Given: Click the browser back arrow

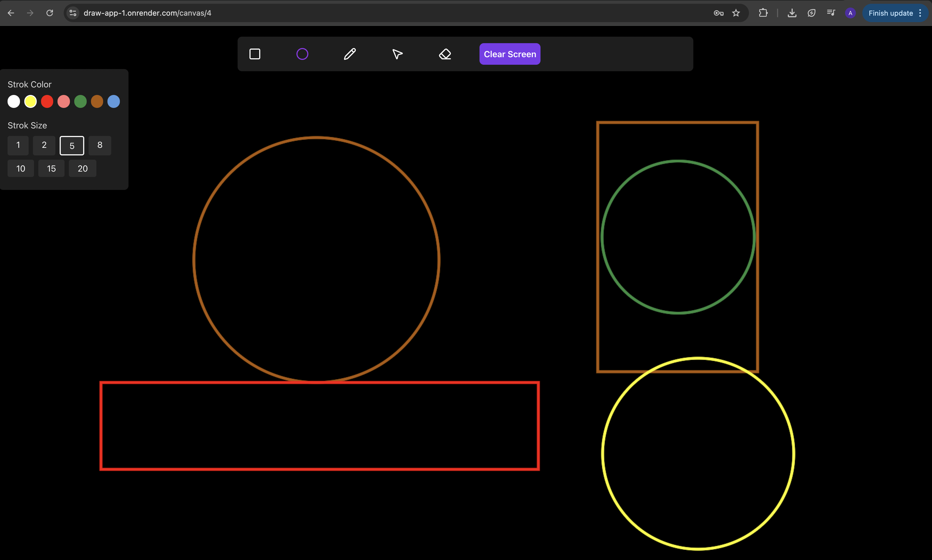Looking at the screenshot, I should [x=11, y=12].
